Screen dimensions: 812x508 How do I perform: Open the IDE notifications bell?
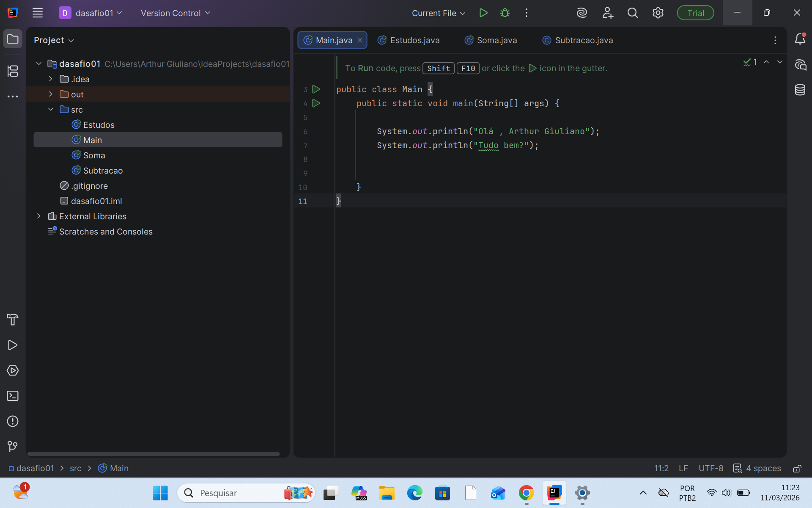(x=800, y=39)
